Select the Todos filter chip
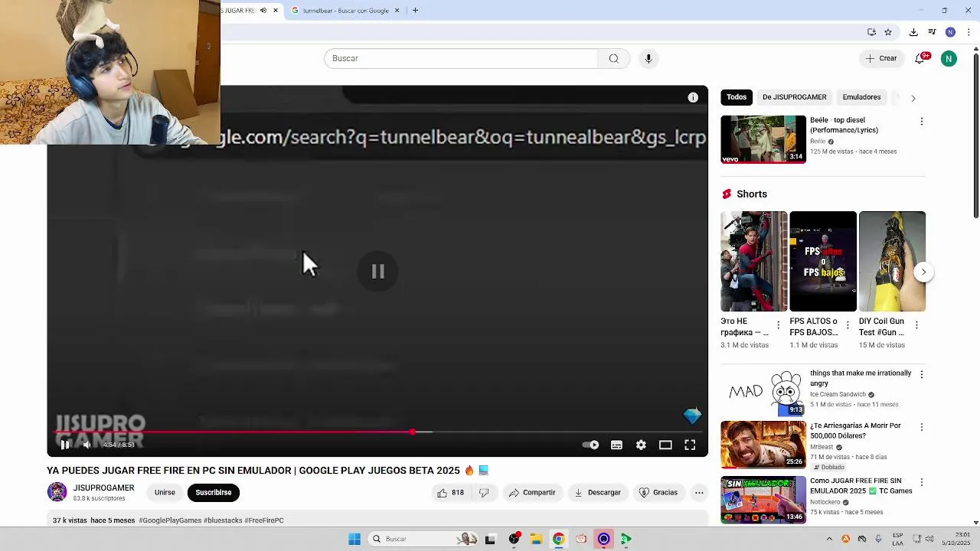The height and width of the screenshot is (551, 980). click(x=737, y=97)
